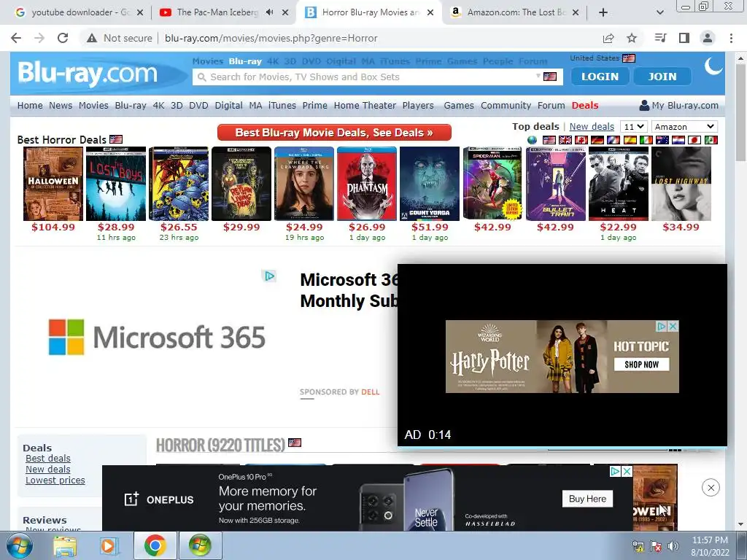Viewport: 747px width, 560px height.
Task: Click the Not secure warning icon
Action: coord(92,38)
